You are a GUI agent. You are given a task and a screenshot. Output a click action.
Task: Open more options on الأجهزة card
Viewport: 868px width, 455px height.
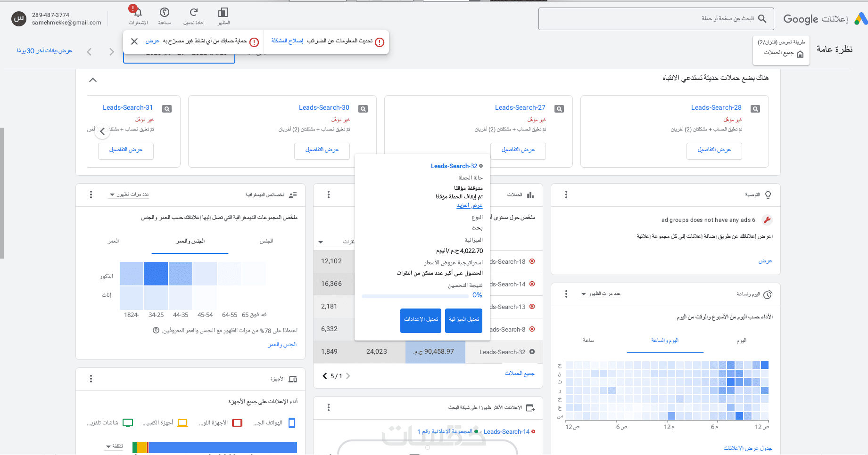pos(91,379)
